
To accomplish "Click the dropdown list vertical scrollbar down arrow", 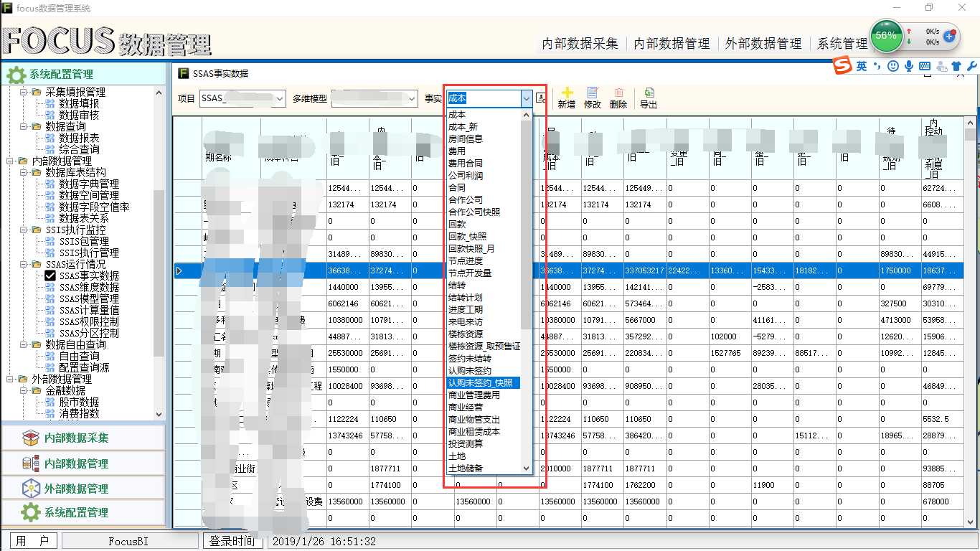I will [x=527, y=468].
